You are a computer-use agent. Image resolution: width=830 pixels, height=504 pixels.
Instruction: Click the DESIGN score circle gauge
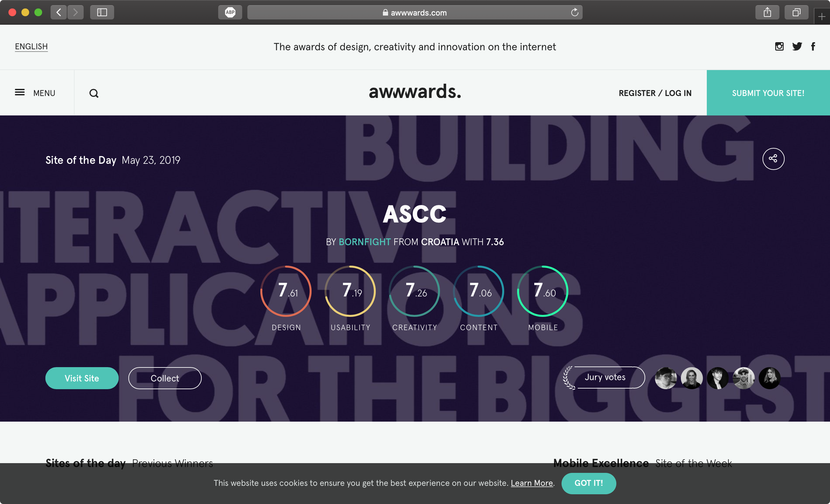287,292
